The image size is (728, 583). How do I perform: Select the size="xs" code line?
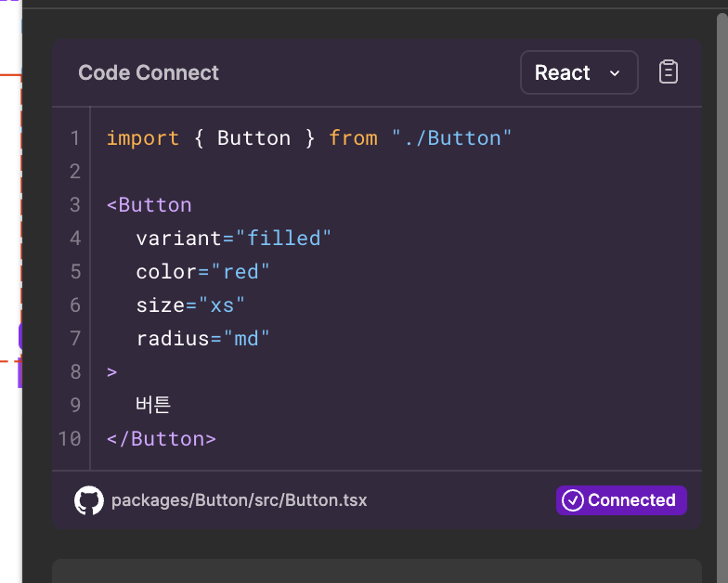point(190,305)
